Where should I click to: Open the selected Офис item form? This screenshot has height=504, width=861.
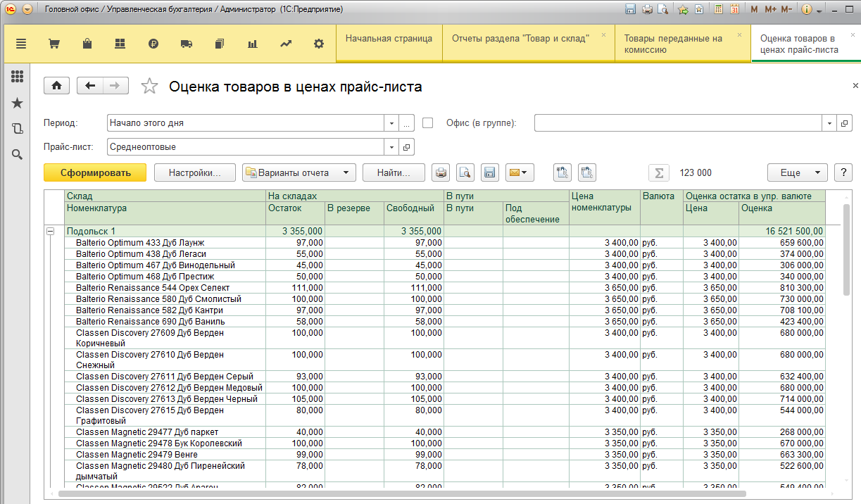845,122
